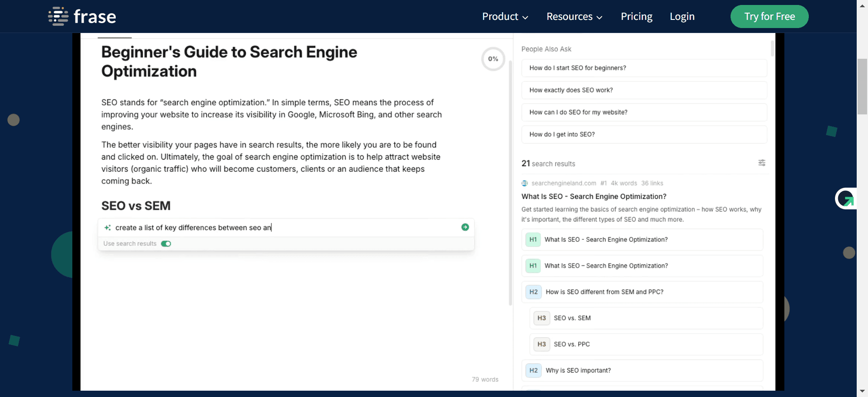868x397 pixels.
Task: Click the AI prompt input field
Action: (286, 227)
